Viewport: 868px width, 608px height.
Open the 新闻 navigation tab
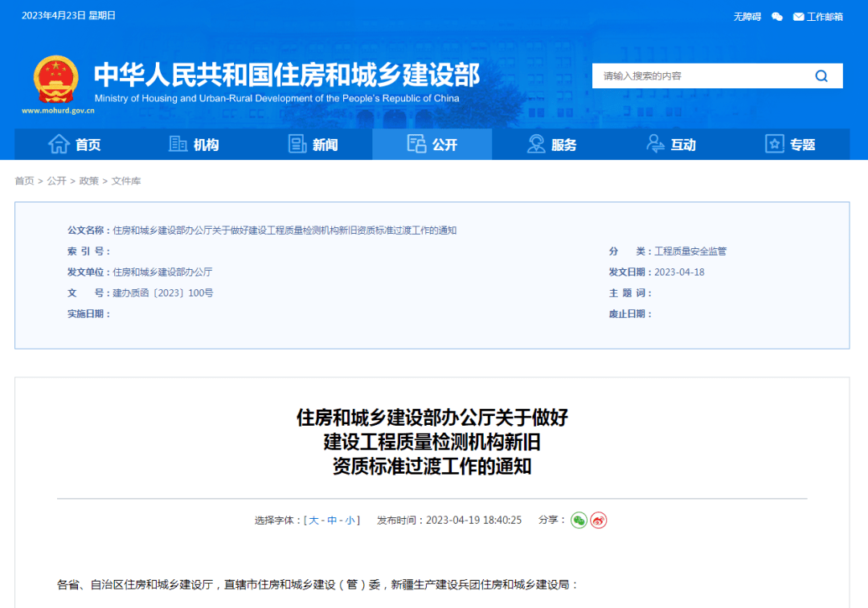(313, 145)
